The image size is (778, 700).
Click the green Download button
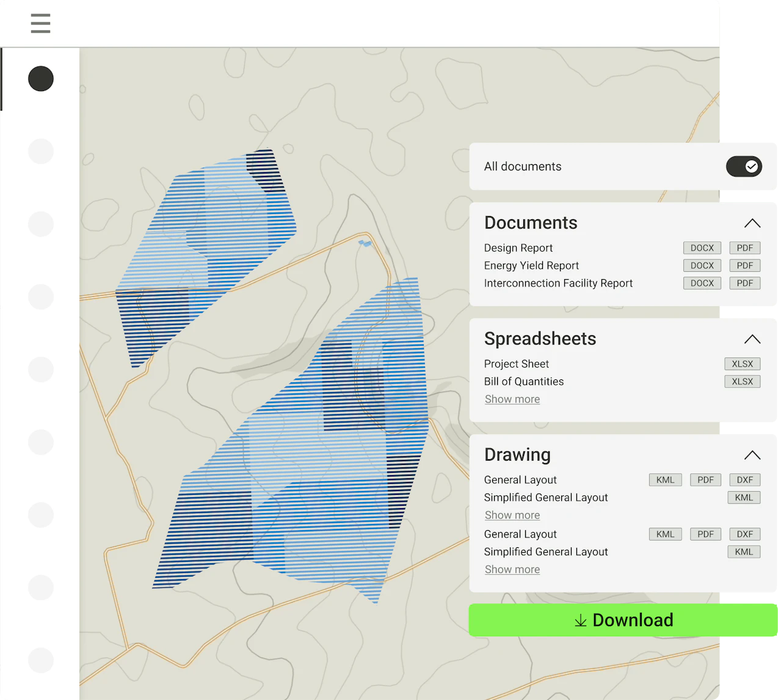[623, 620]
